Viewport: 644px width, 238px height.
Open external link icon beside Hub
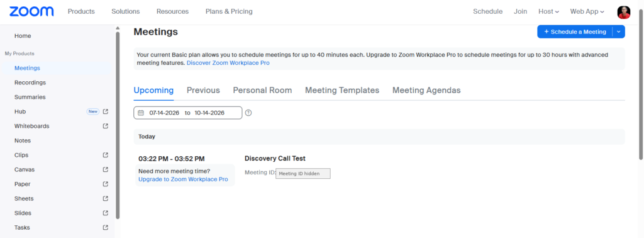106,111
